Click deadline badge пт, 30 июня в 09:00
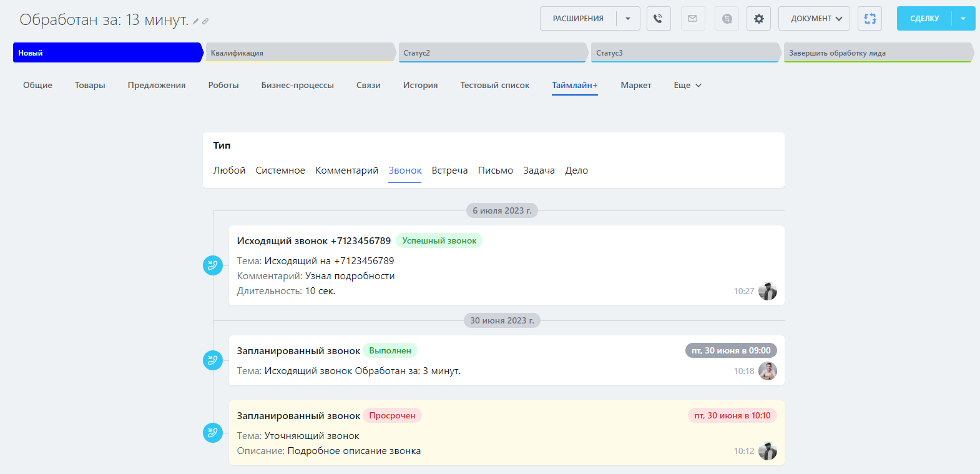This screenshot has width=980, height=474. [731, 350]
